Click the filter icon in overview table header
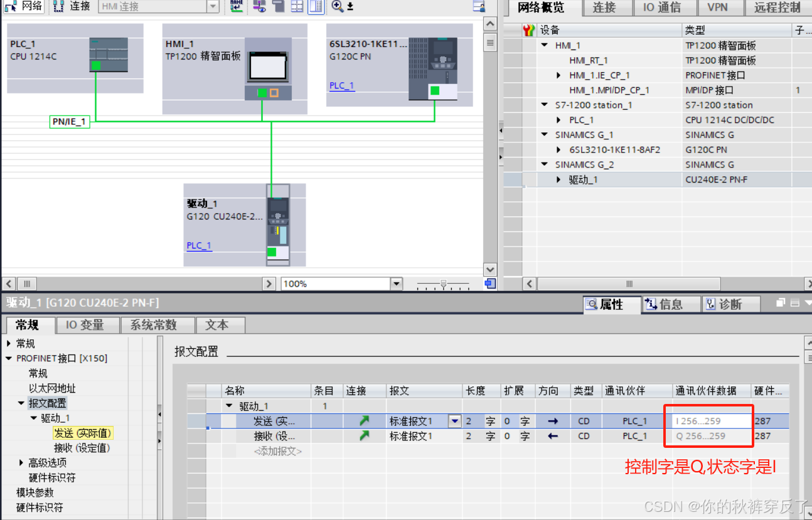The image size is (812, 520). coord(529,30)
